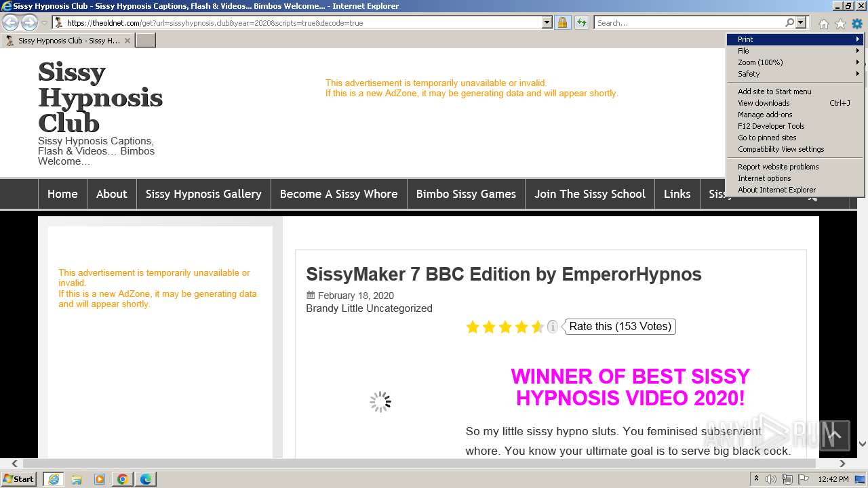
Task: Open the address bar history dropdown
Action: pos(547,22)
